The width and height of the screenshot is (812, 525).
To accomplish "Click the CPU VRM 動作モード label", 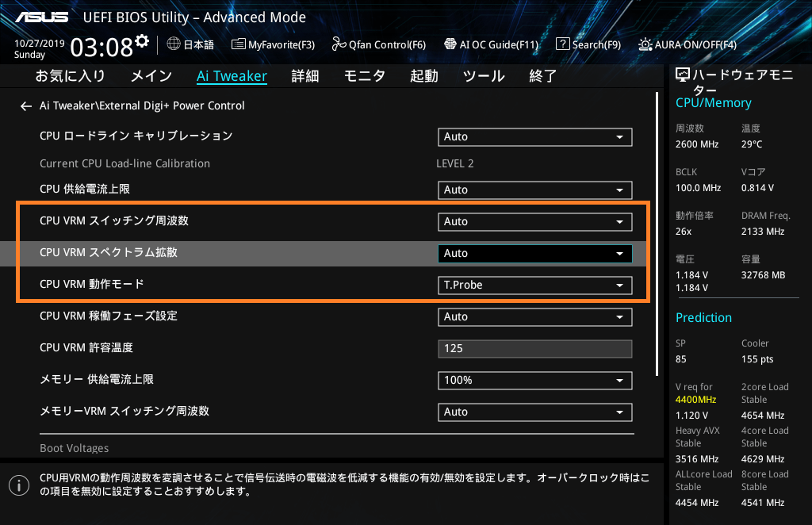I will 92,284.
